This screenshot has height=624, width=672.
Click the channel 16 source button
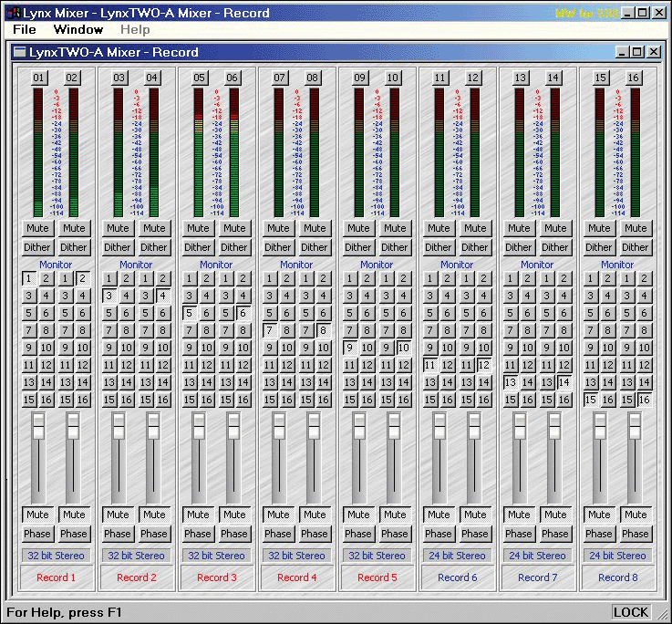click(634, 78)
